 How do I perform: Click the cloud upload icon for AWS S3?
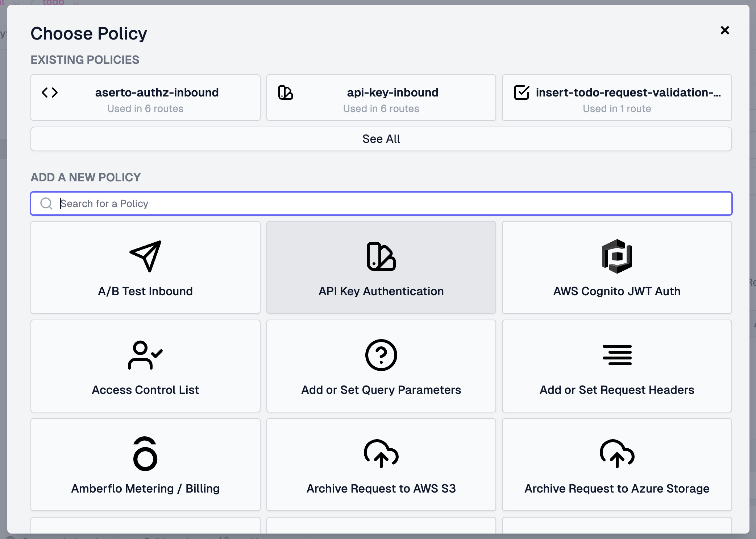click(381, 453)
